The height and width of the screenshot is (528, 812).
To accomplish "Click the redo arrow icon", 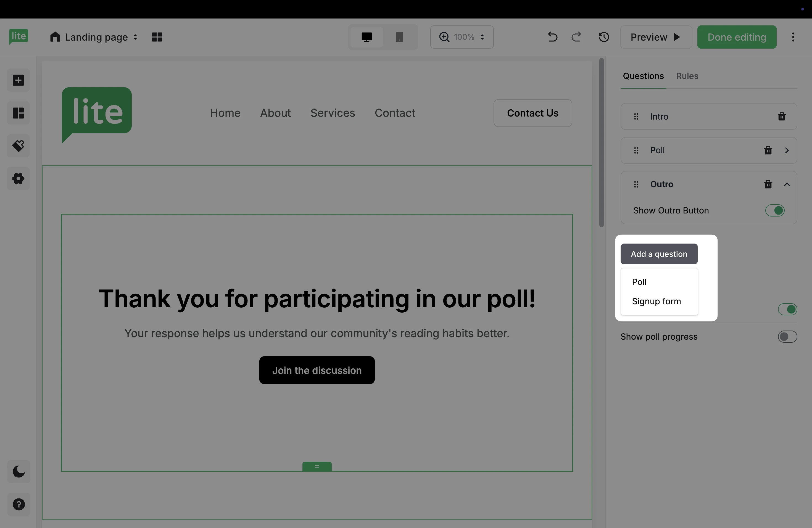I will click(576, 37).
